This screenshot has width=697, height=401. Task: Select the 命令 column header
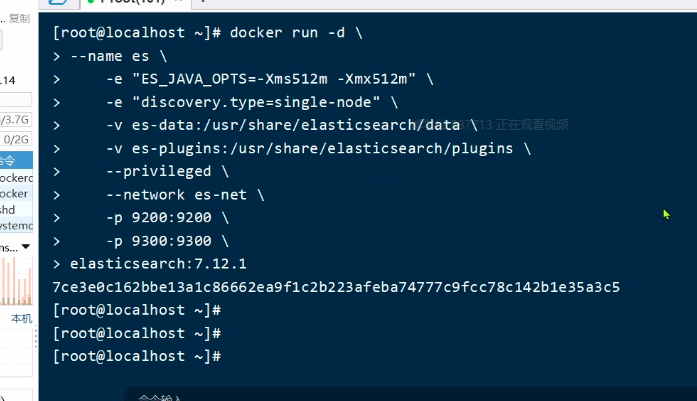coord(10,160)
